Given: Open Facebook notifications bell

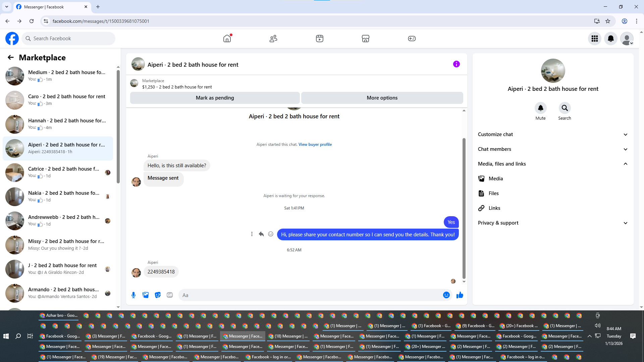Looking at the screenshot, I should tap(610, 39).
